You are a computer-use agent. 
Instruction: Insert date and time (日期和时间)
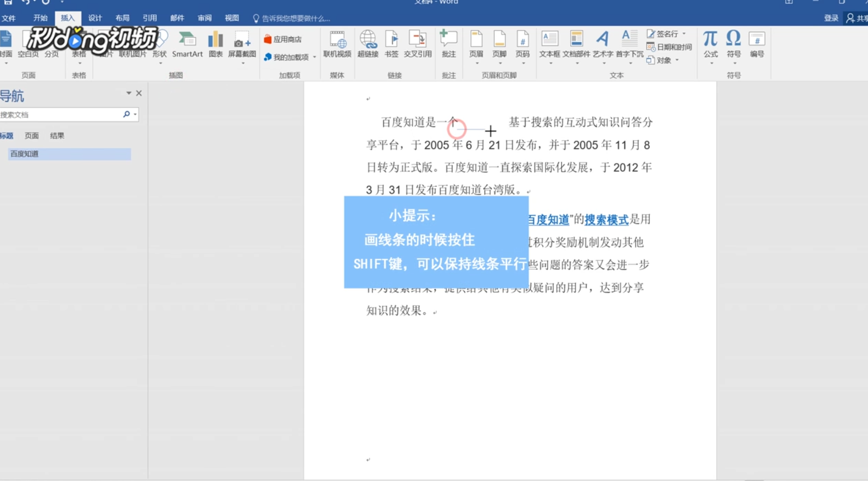pos(669,47)
